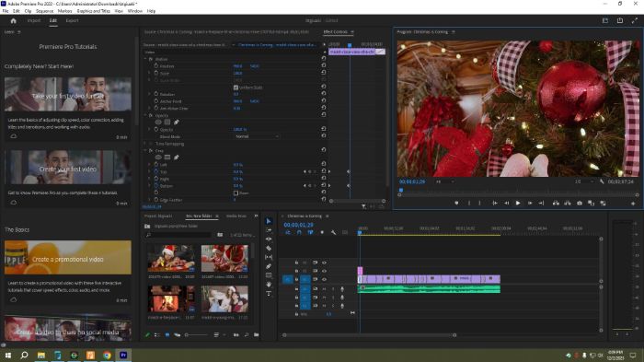The height and width of the screenshot is (362, 644).
Task: Select the Pen tool in tools panel
Action: click(269, 266)
